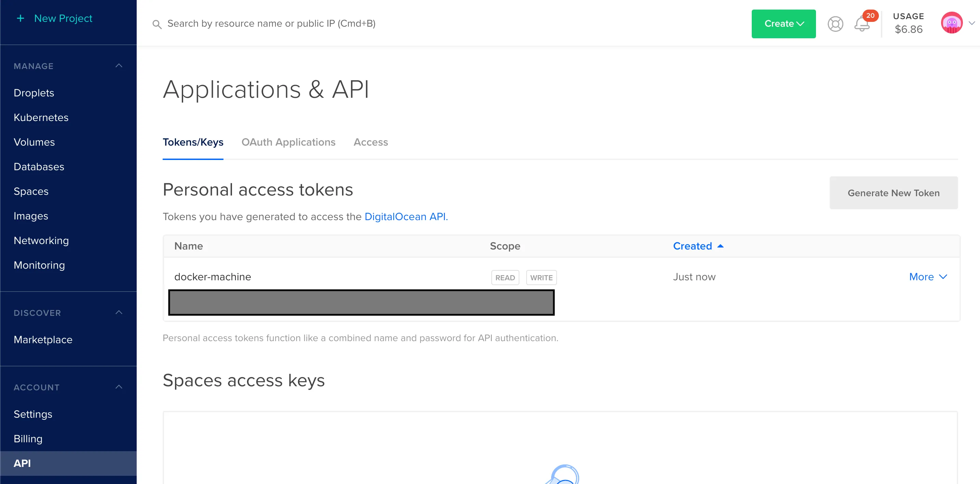980x484 pixels.
Task: Switch to the Access tab
Action: point(370,142)
